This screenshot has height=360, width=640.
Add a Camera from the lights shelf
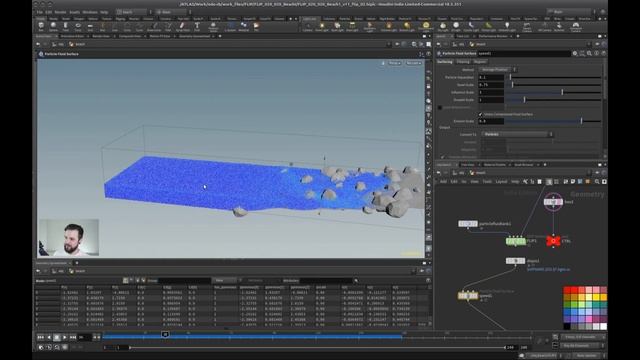pyautogui.click(x=307, y=27)
